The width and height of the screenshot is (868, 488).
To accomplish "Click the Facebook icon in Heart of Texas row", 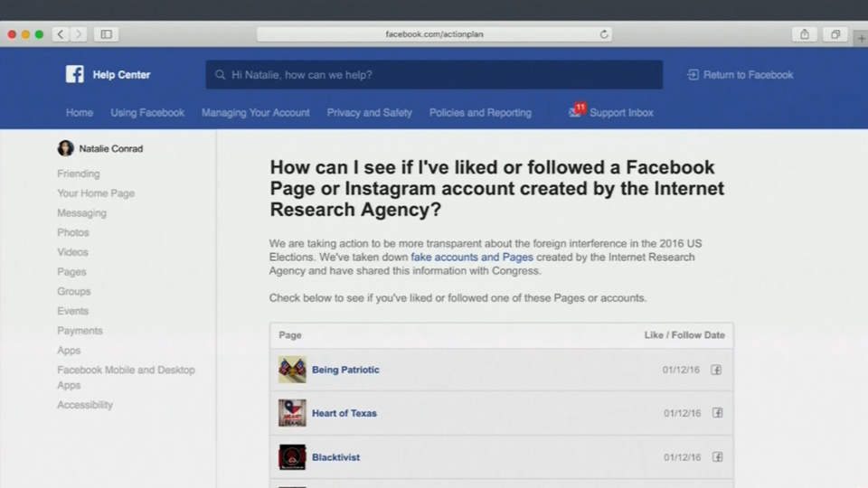I will (717, 413).
